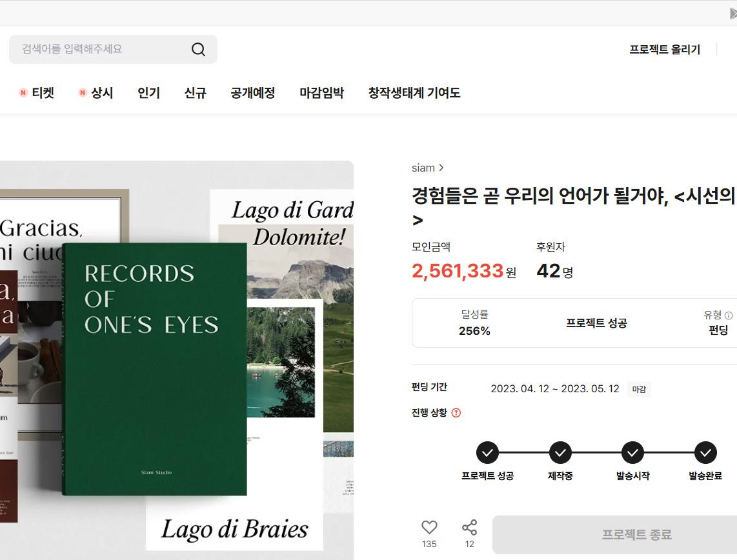Click the 발송시작 checkmark step icon

point(632,453)
